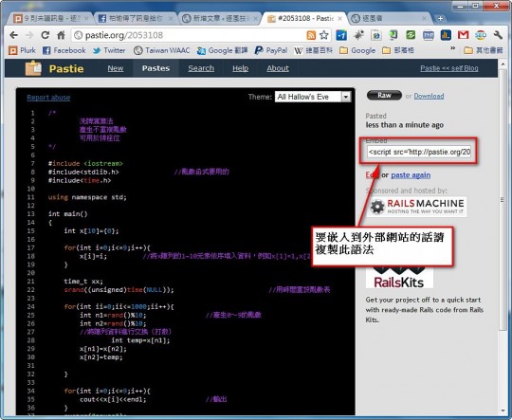This screenshot has height=420, width=512.
Task: Open the Theme dropdown All Hallow's Eve
Action: coord(313,97)
